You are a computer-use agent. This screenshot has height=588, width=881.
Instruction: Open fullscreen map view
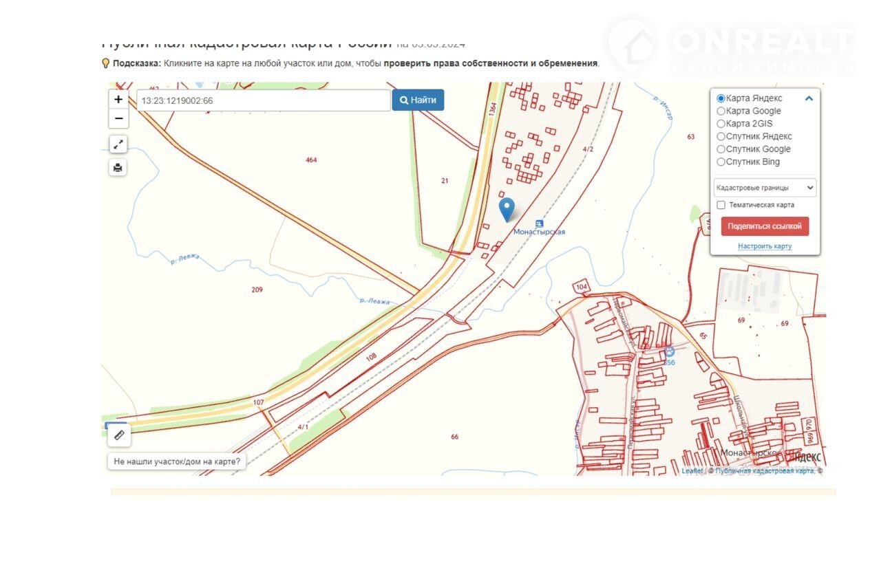tap(118, 144)
